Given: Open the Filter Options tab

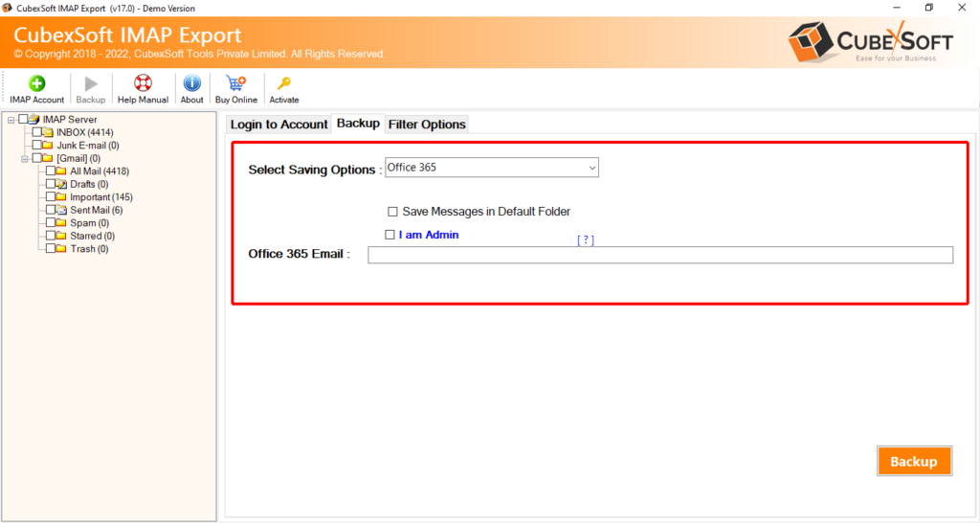Looking at the screenshot, I should coord(427,125).
